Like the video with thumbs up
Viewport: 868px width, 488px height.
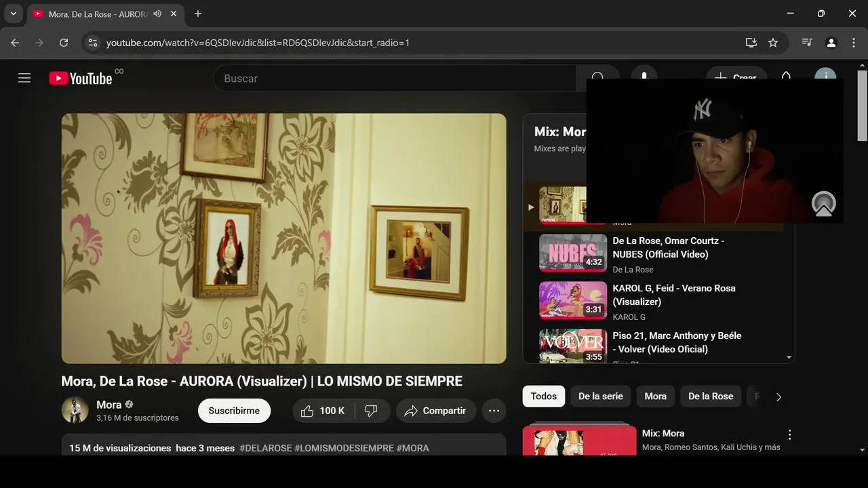point(323,411)
